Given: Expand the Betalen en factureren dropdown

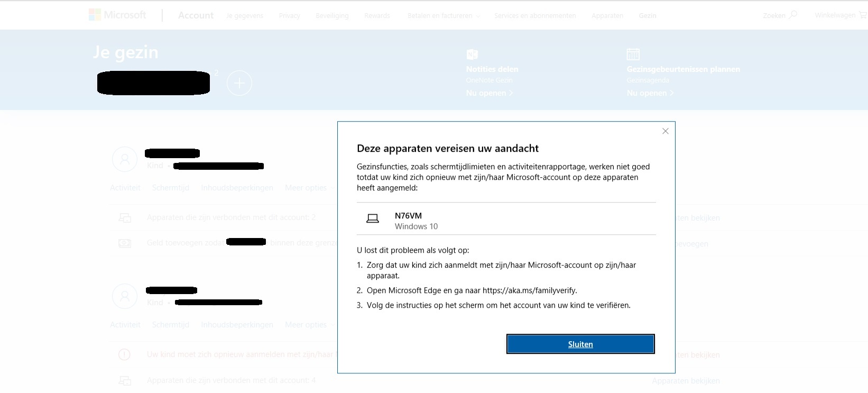Looking at the screenshot, I should (x=443, y=15).
